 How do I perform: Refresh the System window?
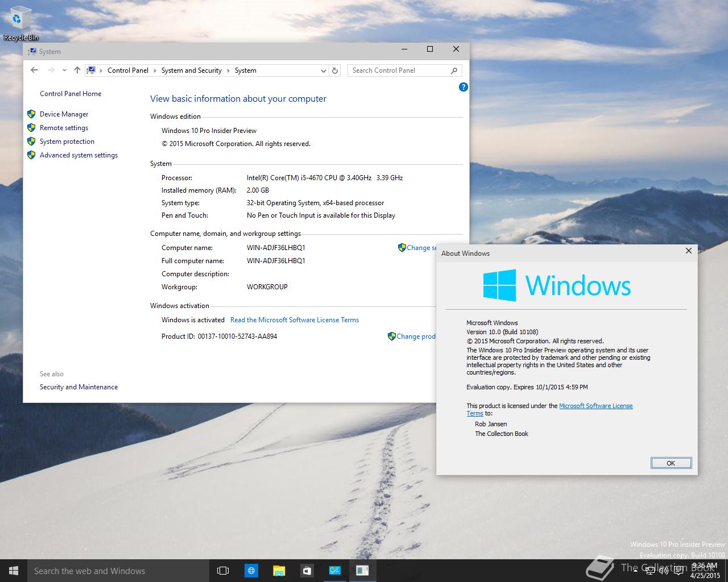point(335,70)
